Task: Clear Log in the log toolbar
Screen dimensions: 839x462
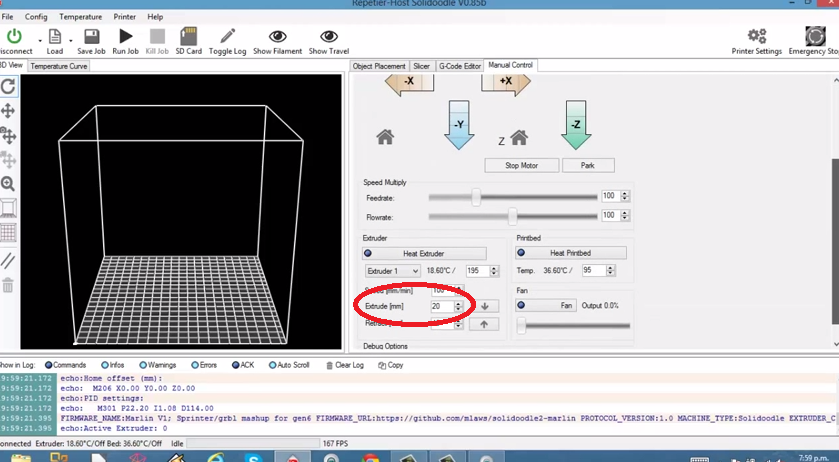Action: pyautogui.click(x=345, y=365)
